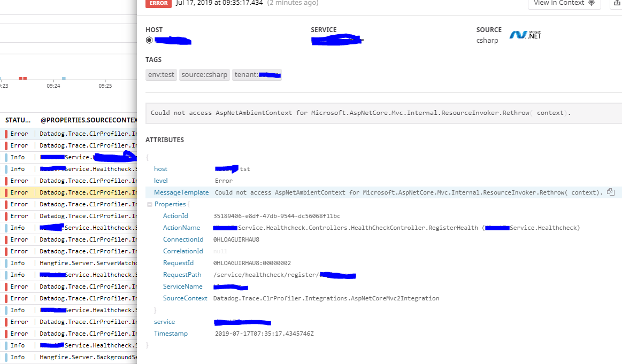Screen dimensions: 622x364
Task: Click the ActionName attribute key
Action: (x=182, y=227)
